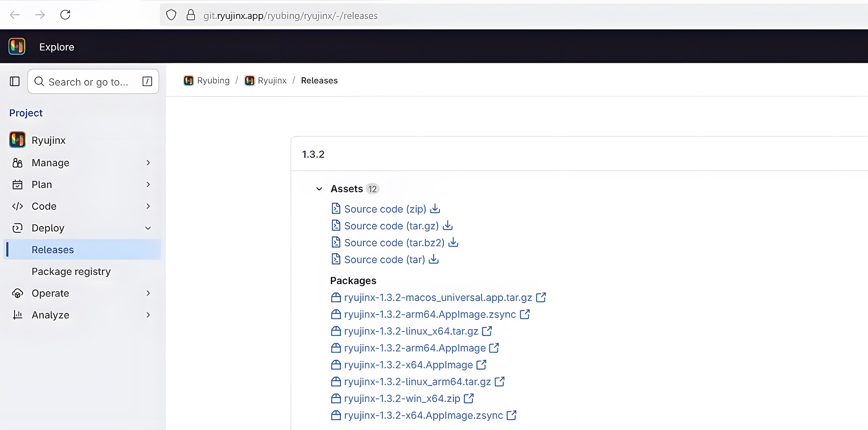The image size is (868, 430).
Task: Go to Ryujinx project in breadcrumb
Action: (x=272, y=80)
